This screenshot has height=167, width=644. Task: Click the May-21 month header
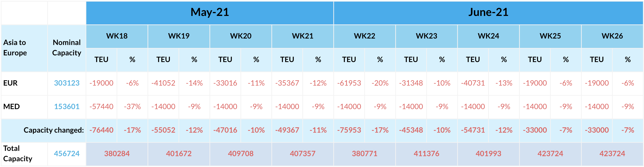[210, 12]
